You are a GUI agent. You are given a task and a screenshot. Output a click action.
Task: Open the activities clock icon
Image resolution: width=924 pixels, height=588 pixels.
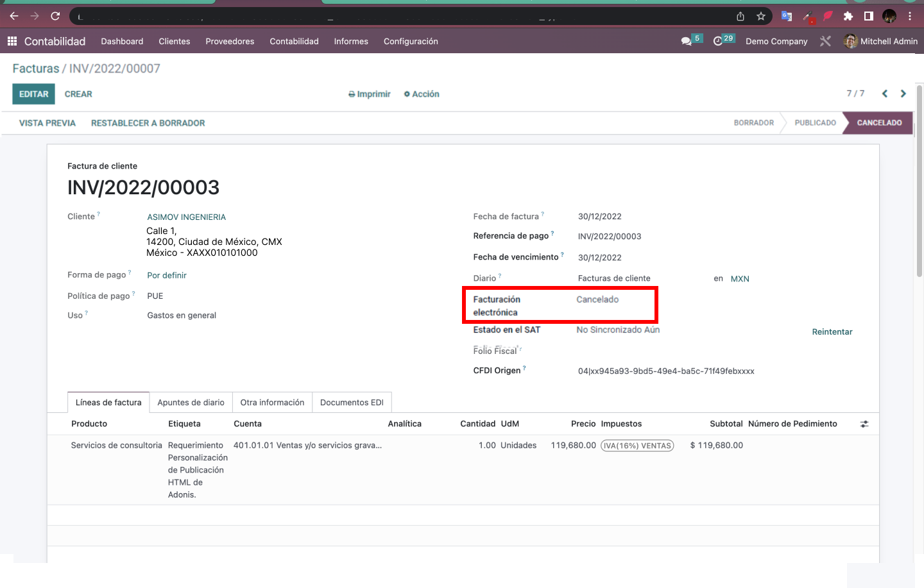pos(718,41)
